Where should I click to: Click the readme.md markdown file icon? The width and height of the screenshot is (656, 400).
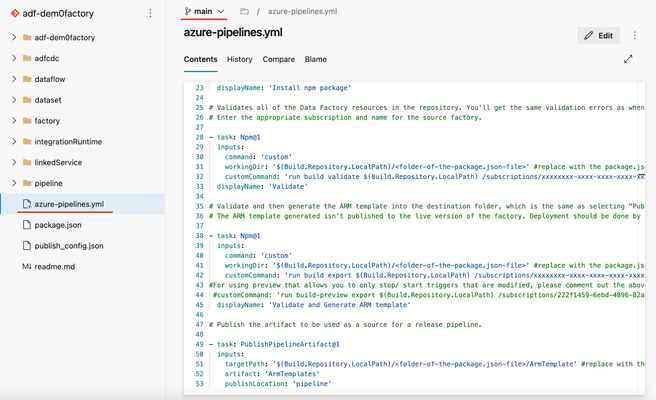click(x=27, y=267)
